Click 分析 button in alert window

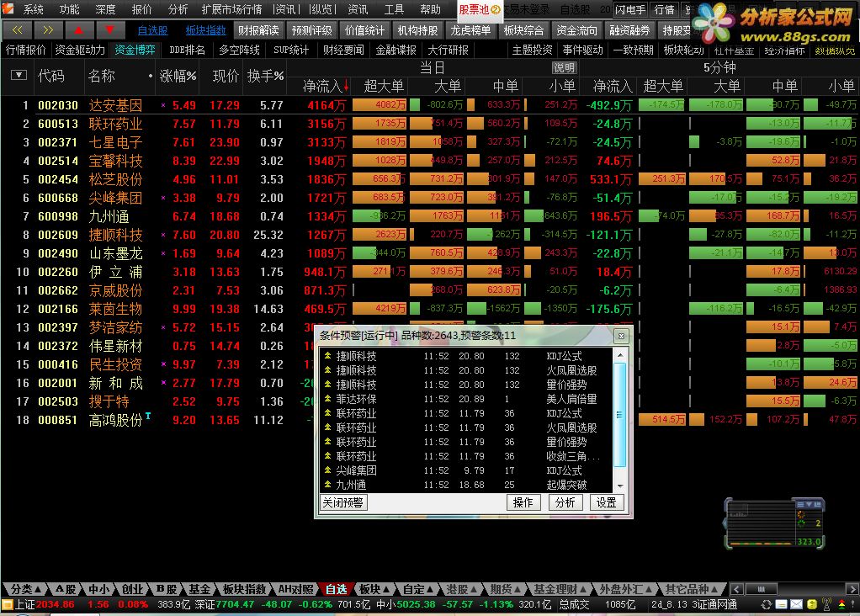(x=565, y=502)
